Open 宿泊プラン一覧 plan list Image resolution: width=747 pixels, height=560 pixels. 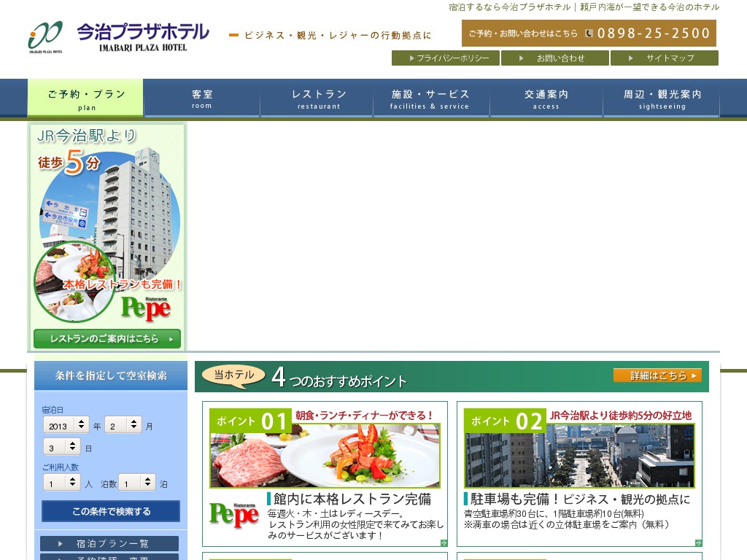(x=109, y=543)
